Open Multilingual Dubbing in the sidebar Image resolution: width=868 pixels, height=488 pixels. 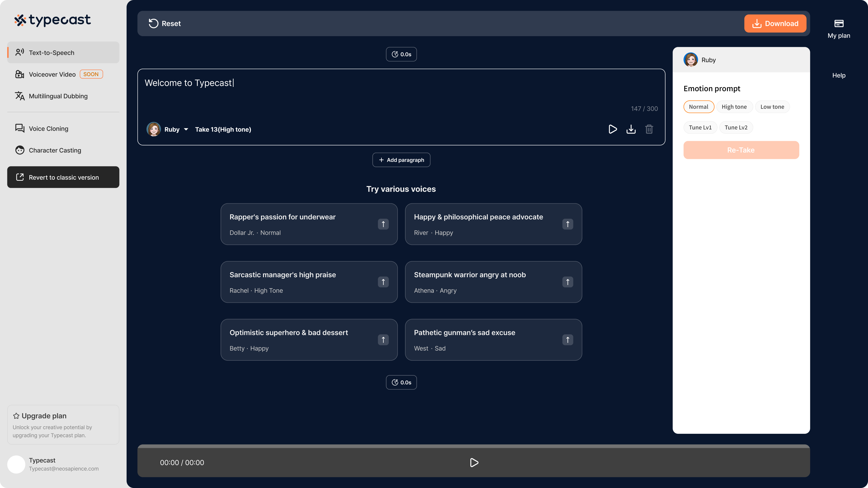(63, 96)
